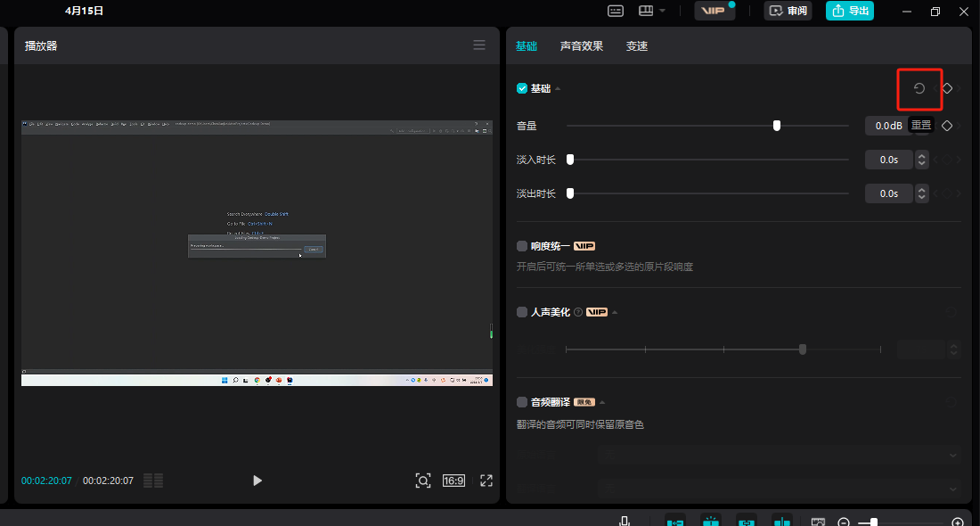The width and height of the screenshot is (980, 526).
Task: Enable the 人声美化 checkbox
Action: [522, 312]
